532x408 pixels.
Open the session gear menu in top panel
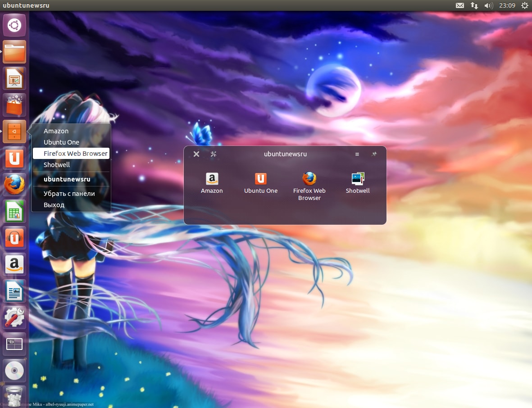pyautogui.click(x=524, y=5)
